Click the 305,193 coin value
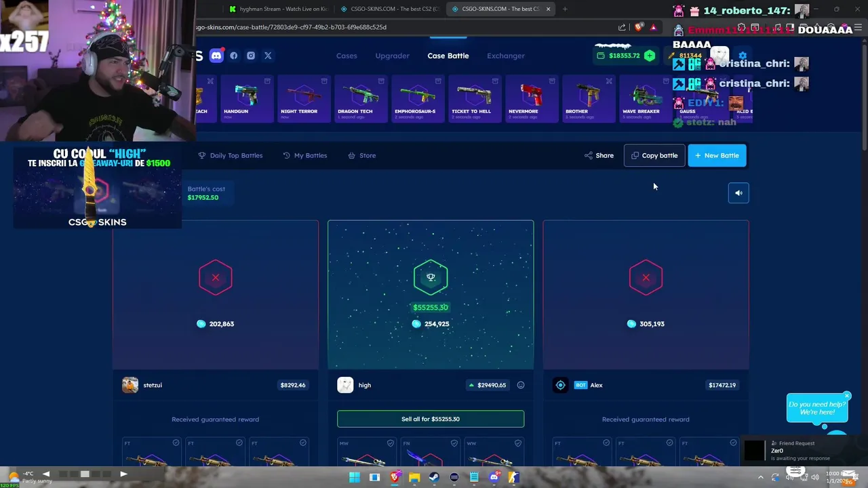This screenshot has height=488, width=868. pos(652,324)
